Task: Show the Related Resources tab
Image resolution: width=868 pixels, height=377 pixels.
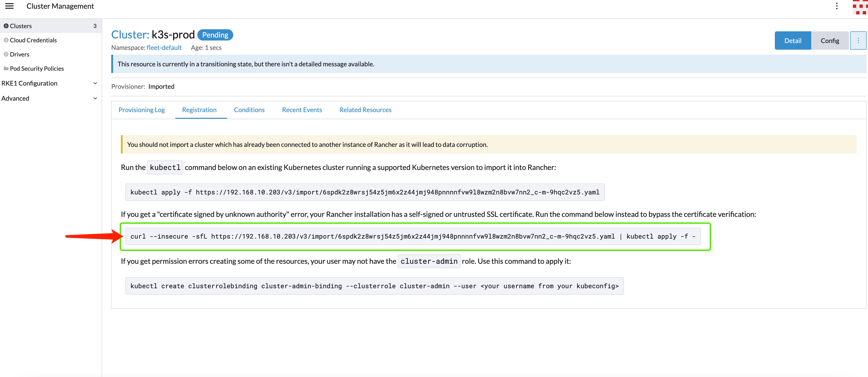Action: coord(365,110)
